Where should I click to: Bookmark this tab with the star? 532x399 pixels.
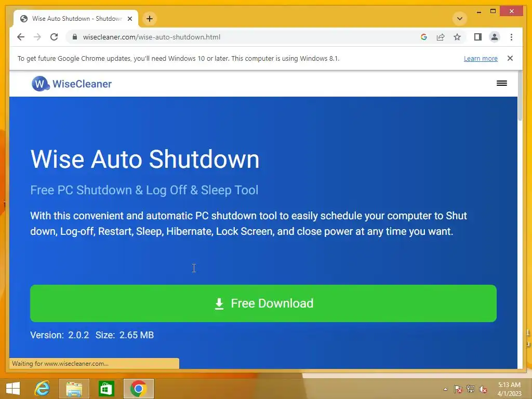pos(457,37)
